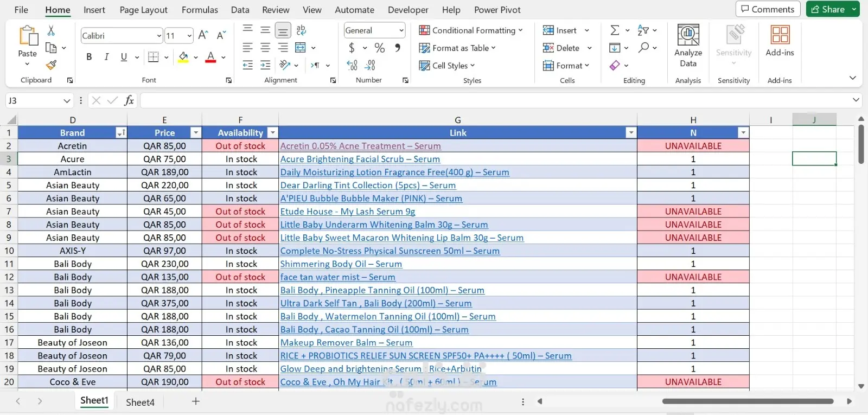Open the N column filter dropdown
This screenshot has height=415, width=868.
click(743, 133)
